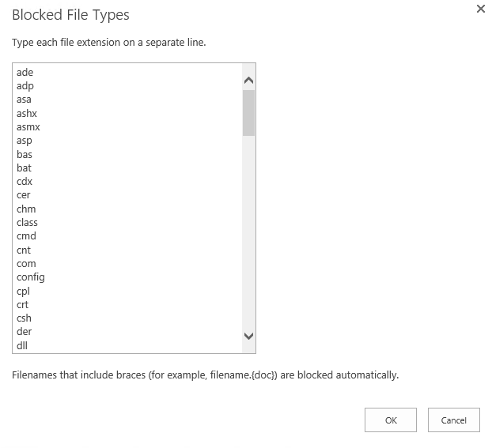Place cursor on the 'cmd' line

click(x=26, y=236)
